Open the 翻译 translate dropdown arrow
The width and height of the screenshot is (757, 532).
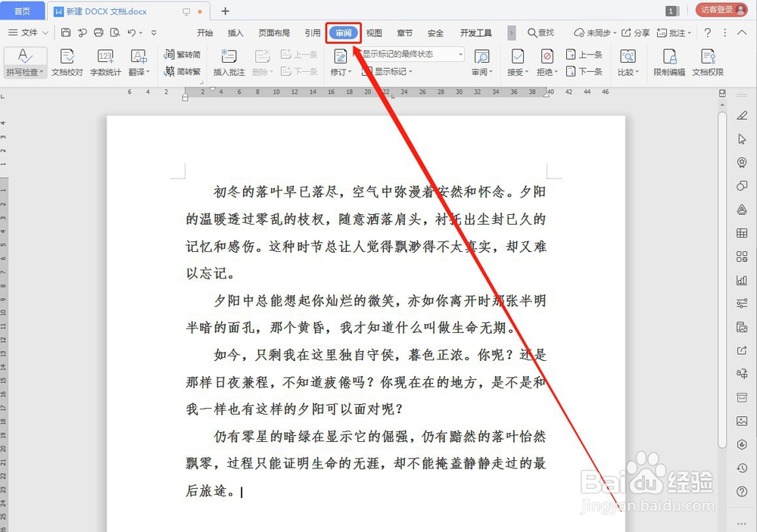point(148,70)
